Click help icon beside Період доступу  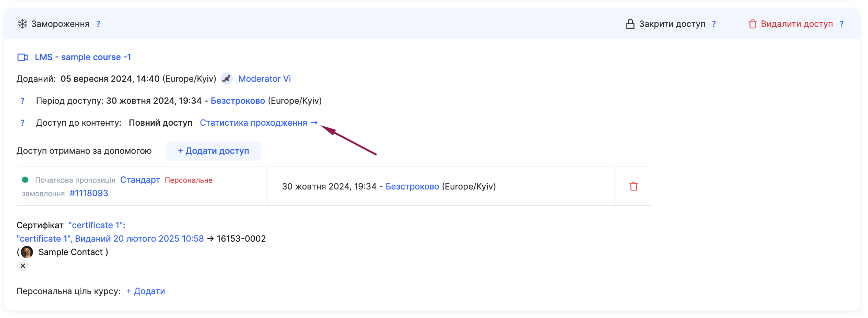22,101
